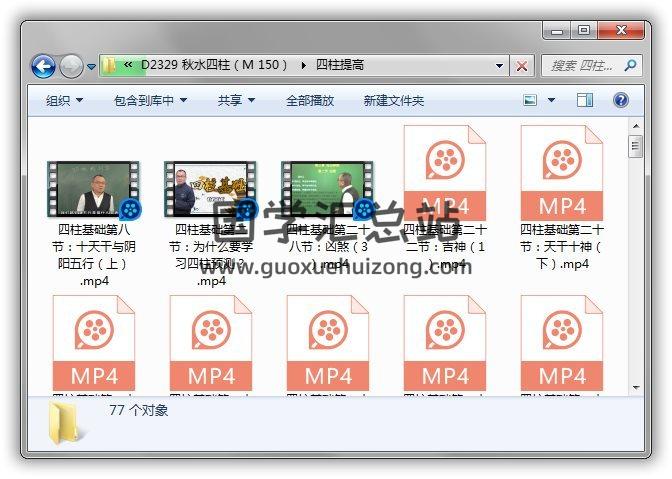Select 为什么要学习四柱预测 video thumbnail

(211, 189)
